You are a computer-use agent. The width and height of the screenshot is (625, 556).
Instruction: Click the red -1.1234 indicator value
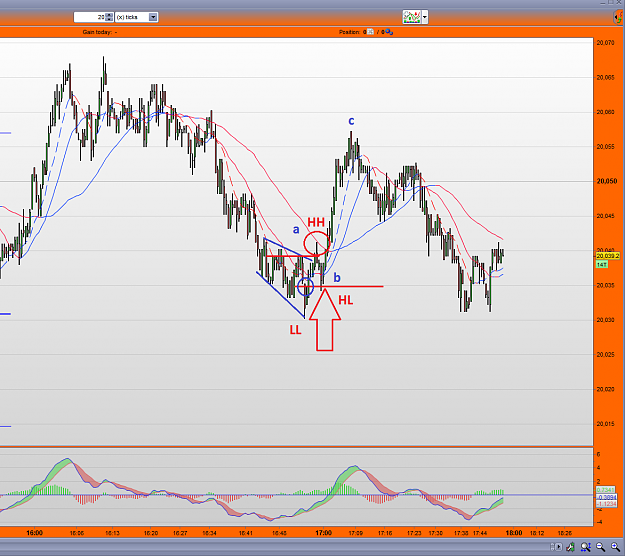(x=607, y=504)
